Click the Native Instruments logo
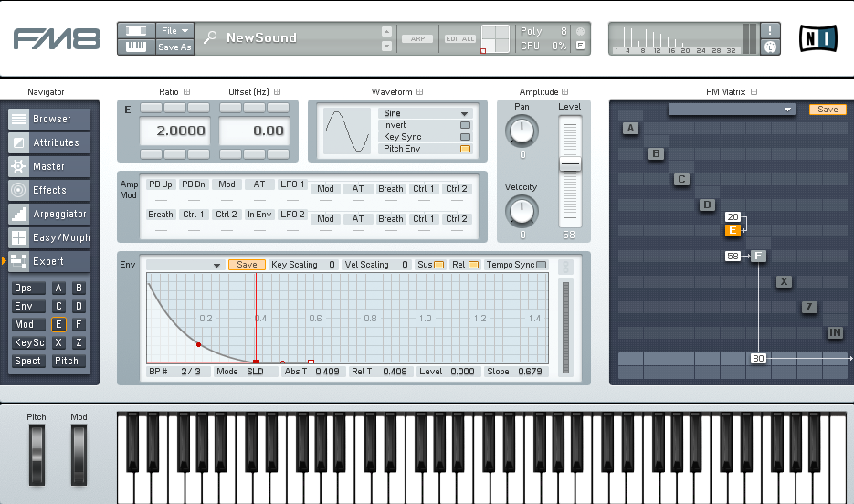The width and height of the screenshot is (854, 504). (818, 38)
